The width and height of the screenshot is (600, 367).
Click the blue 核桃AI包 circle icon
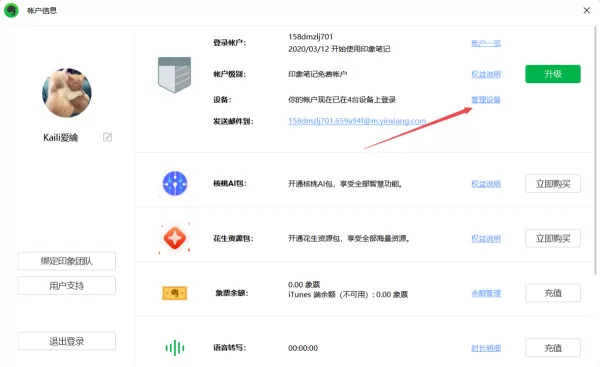175,183
